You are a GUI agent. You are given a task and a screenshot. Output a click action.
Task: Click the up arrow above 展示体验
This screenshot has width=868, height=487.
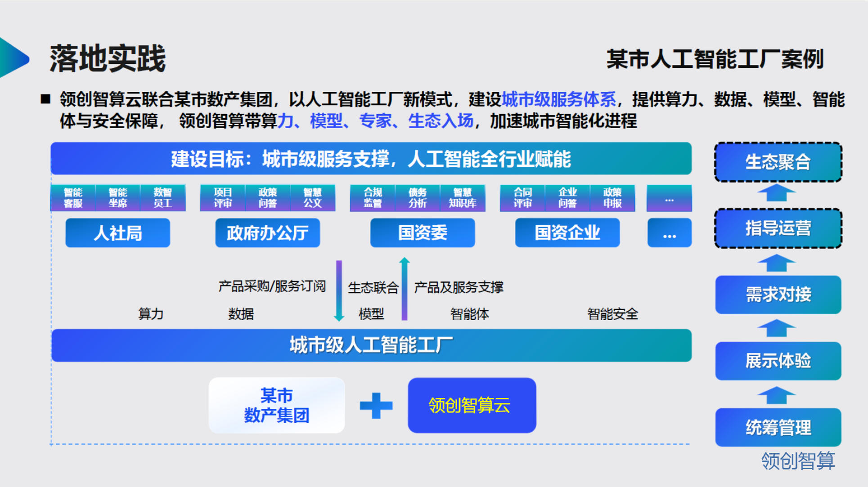click(x=777, y=328)
